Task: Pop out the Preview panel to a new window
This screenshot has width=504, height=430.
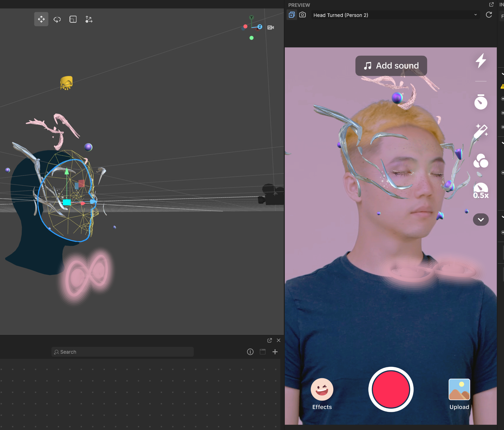Action: [x=491, y=5]
